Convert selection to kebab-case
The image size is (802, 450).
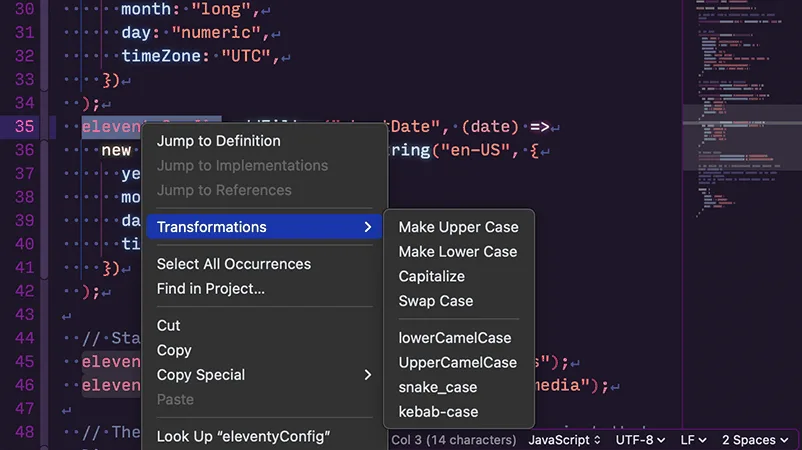tap(459, 412)
